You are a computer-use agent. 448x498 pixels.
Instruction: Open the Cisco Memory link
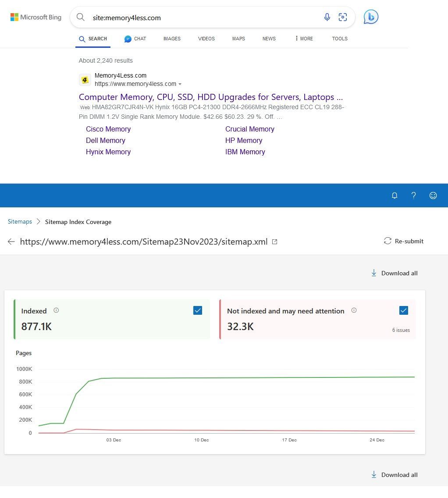point(108,129)
